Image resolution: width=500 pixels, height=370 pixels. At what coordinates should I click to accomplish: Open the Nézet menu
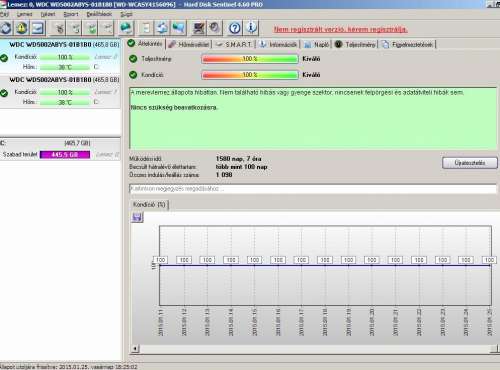48,14
